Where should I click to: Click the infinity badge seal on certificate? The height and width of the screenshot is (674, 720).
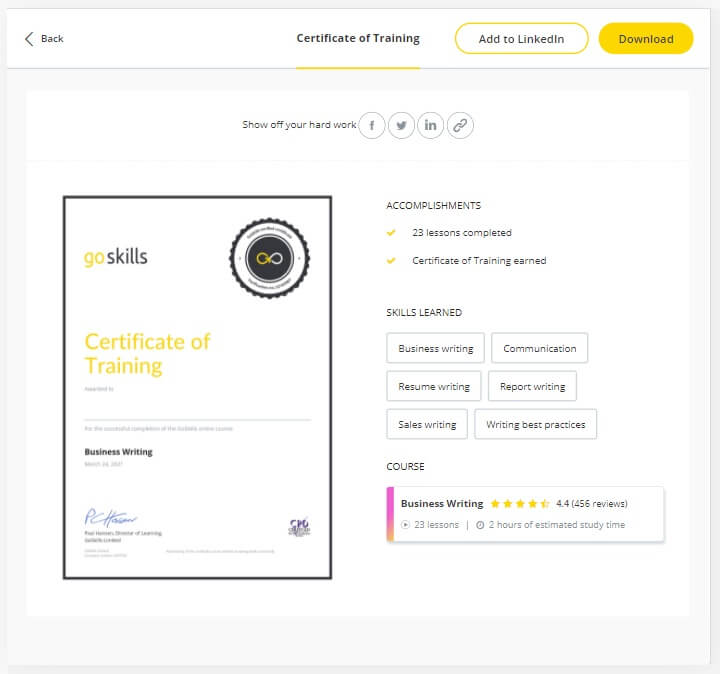269,257
